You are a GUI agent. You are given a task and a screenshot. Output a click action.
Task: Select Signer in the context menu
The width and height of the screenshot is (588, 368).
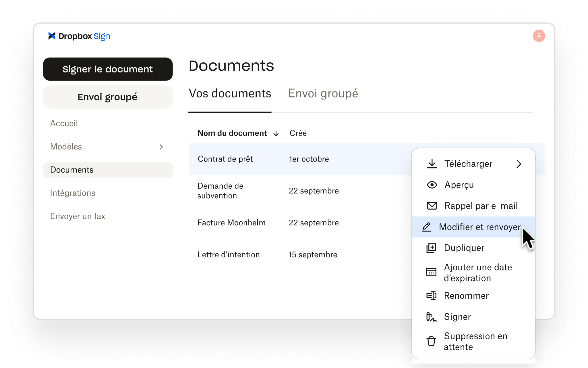click(x=473, y=317)
